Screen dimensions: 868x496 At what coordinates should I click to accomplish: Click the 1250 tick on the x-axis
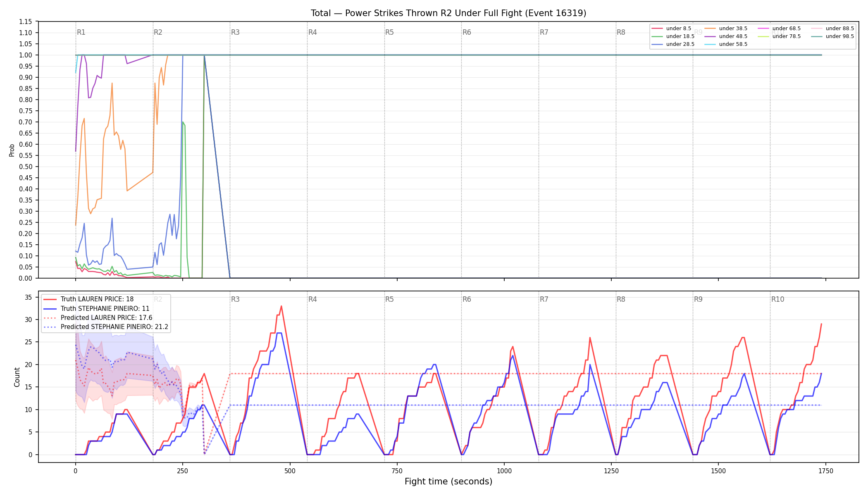click(611, 471)
